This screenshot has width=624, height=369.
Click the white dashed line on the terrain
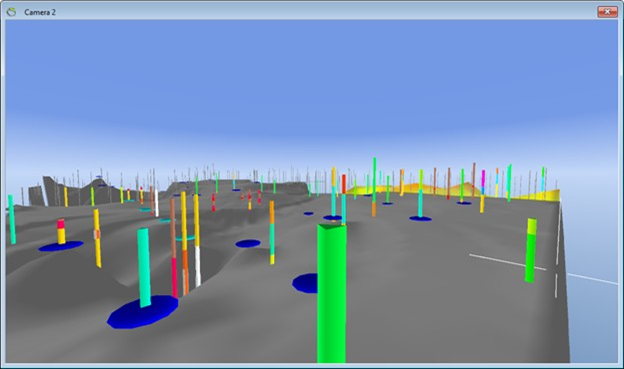[507, 262]
